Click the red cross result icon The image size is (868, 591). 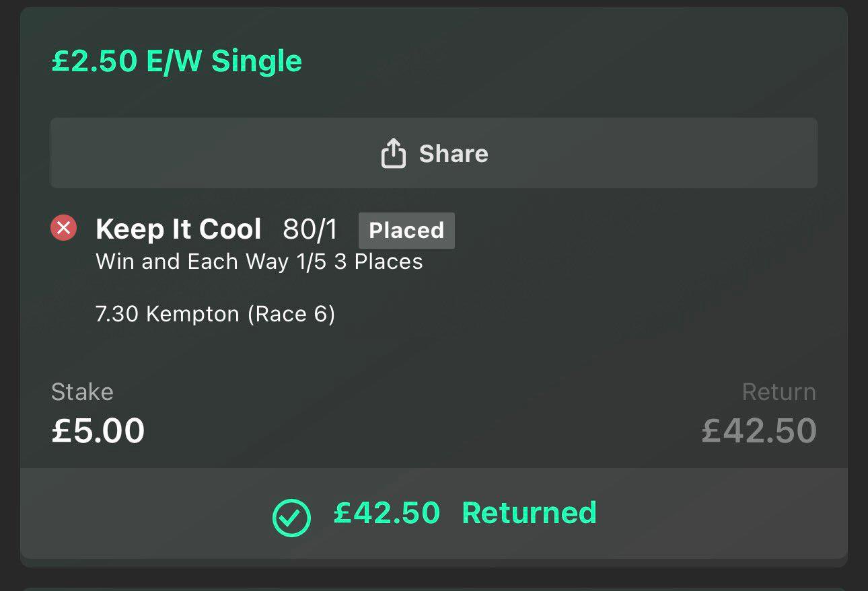[64, 229]
